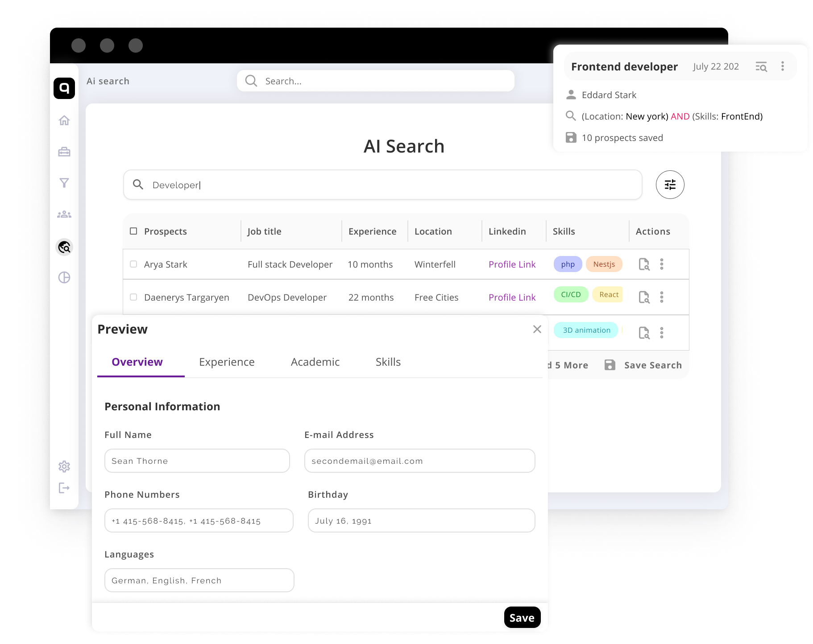Open the Filter icon in the sidebar

pos(64,183)
